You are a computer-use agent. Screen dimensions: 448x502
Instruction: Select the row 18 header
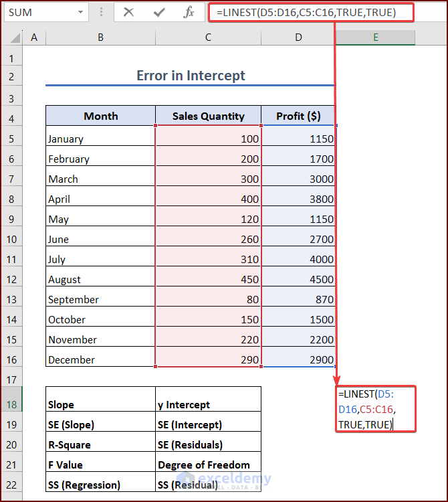click(11, 404)
